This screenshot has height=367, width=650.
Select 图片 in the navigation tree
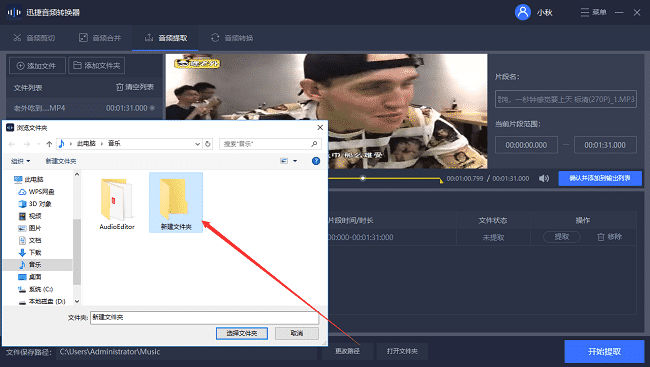pos(30,228)
